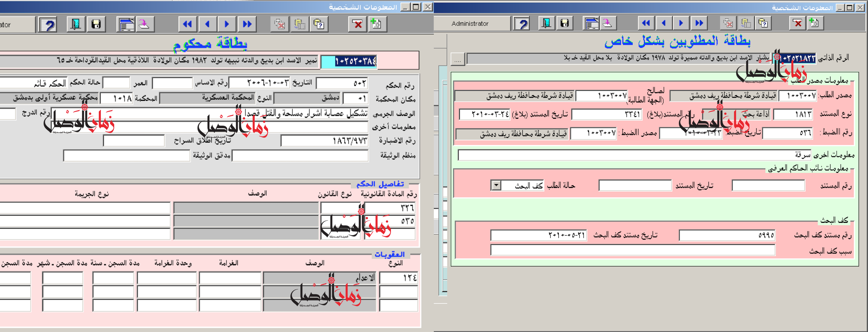Image resolution: width=868 pixels, height=332 pixels.
Task: Click the legal article cell showing ٣٢٦
Action: click(390, 208)
